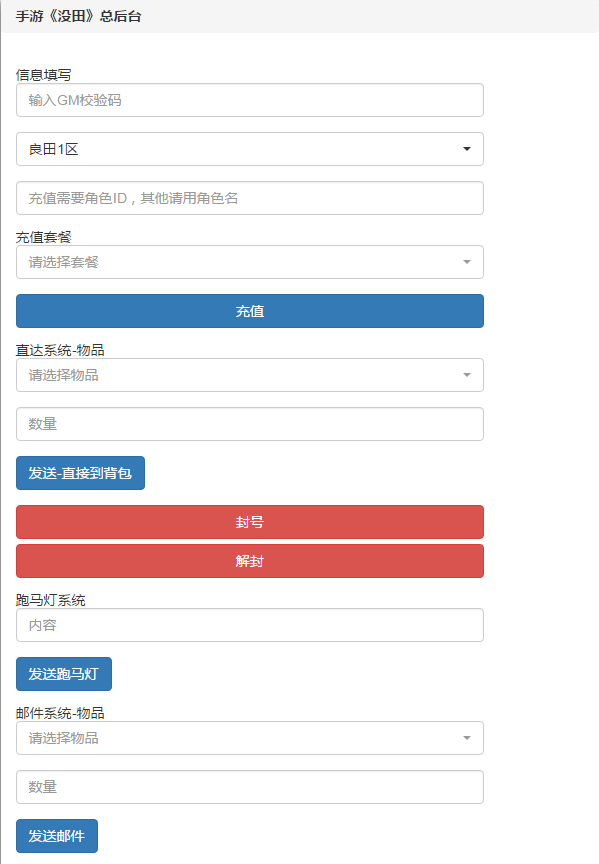The image size is (599, 864).
Task: Open the 直达系统-物品 item selector
Action: tap(250, 375)
